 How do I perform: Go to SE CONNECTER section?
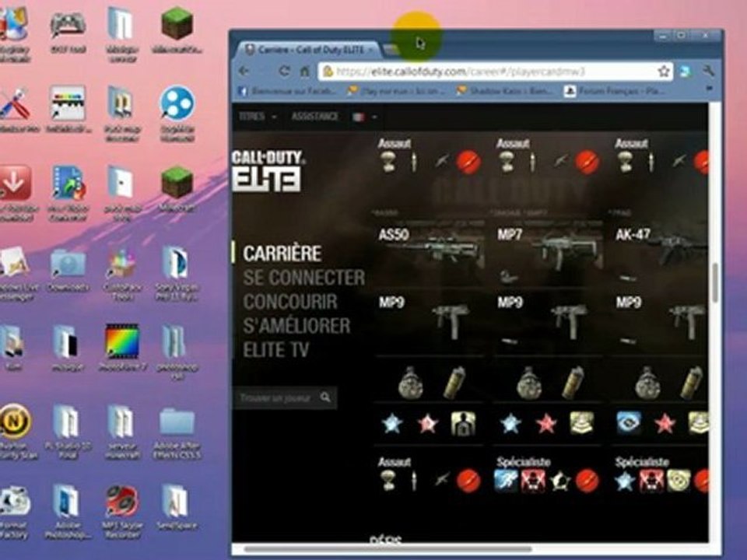303,278
